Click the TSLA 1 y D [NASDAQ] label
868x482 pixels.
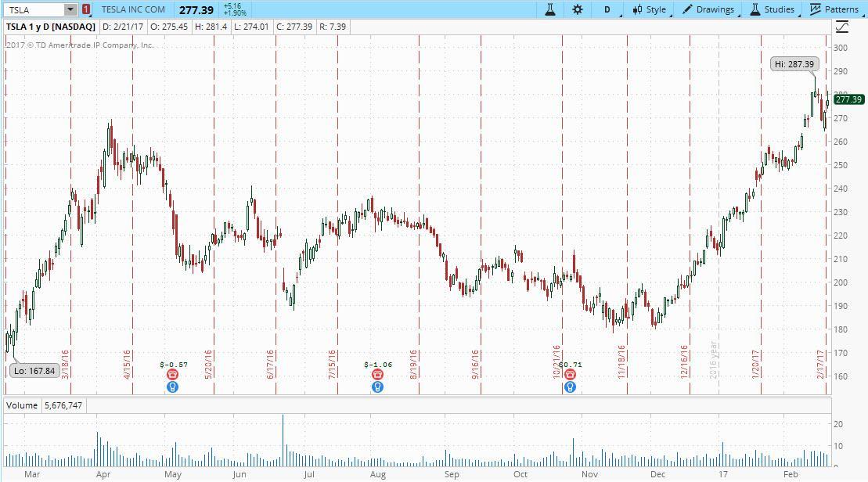click(x=51, y=27)
